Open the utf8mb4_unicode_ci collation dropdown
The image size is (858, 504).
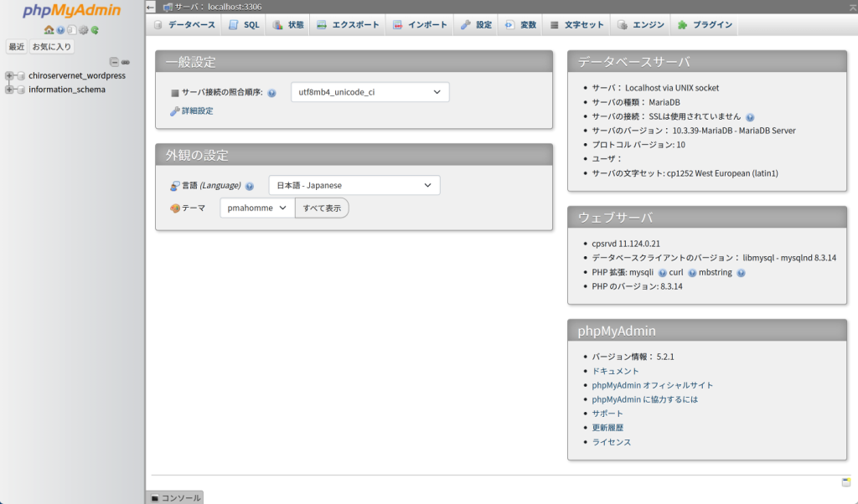click(x=370, y=92)
